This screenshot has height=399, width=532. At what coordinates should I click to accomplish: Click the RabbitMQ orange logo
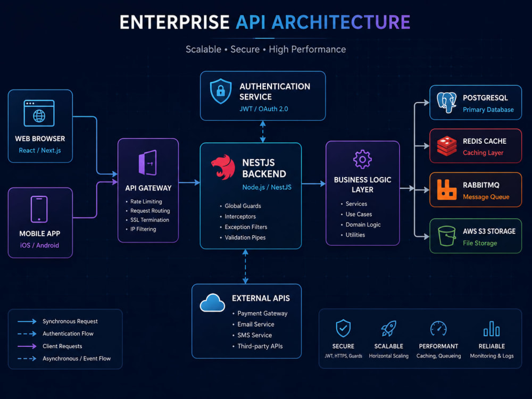(x=446, y=189)
